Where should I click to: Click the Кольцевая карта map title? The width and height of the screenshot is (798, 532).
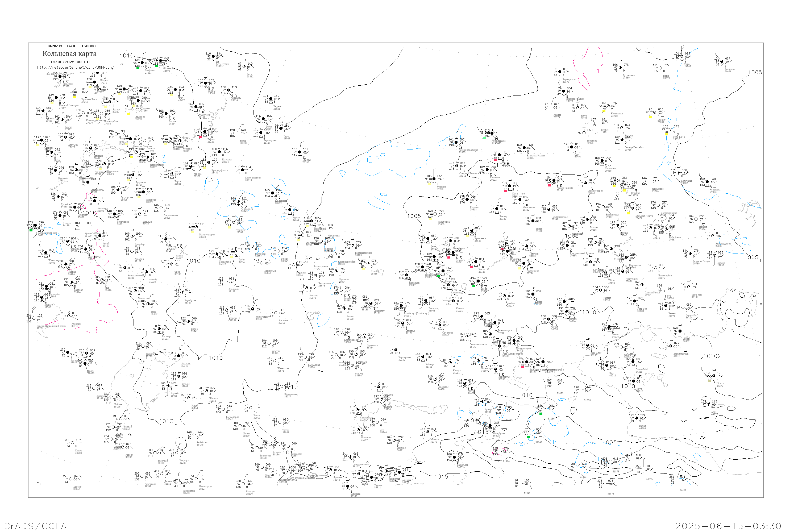point(69,54)
